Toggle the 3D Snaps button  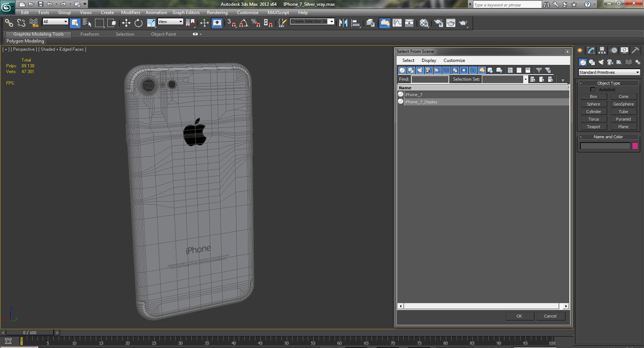(231, 23)
